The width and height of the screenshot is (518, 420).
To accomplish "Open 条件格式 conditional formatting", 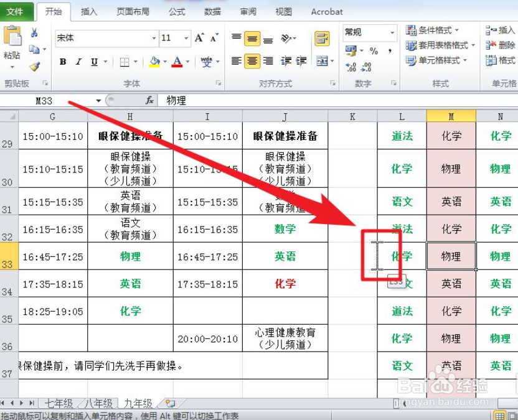I will (x=433, y=30).
